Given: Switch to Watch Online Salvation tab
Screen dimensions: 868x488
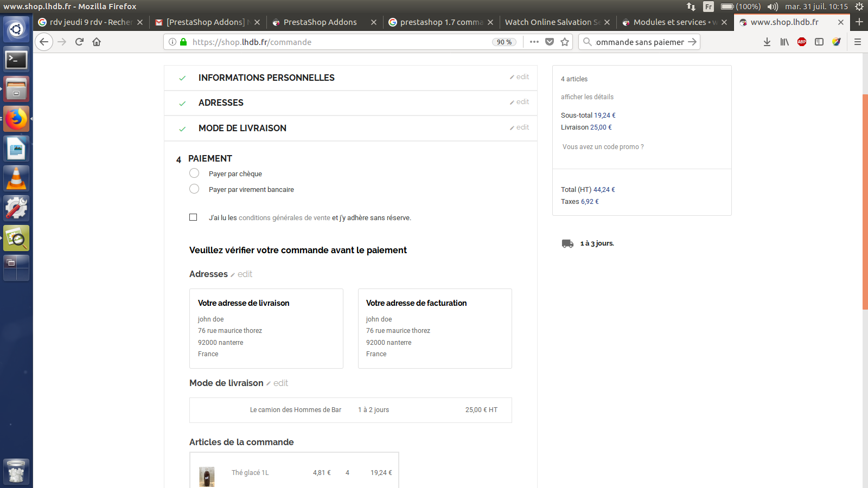Looking at the screenshot, I should [558, 22].
